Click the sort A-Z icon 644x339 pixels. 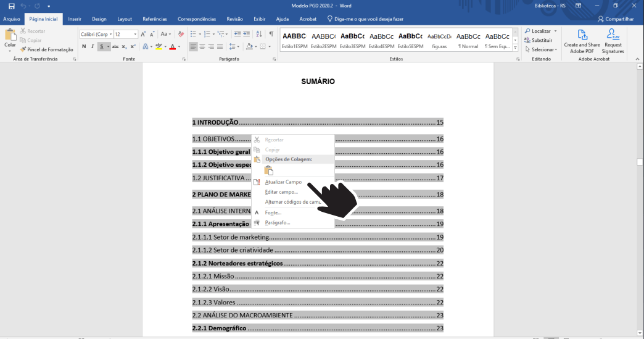pos(258,34)
